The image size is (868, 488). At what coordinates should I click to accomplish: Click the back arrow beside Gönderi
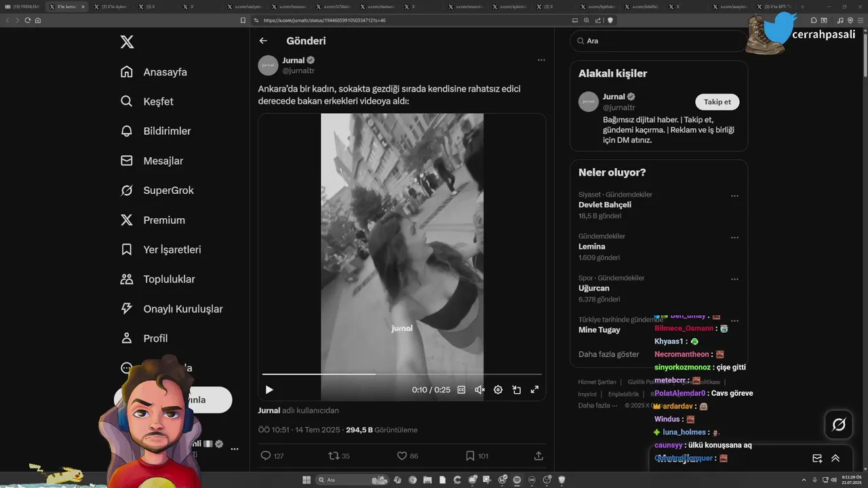coord(263,41)
